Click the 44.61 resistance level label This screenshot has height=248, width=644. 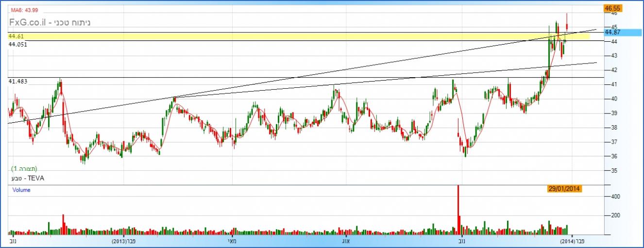[x=16, y=36]
